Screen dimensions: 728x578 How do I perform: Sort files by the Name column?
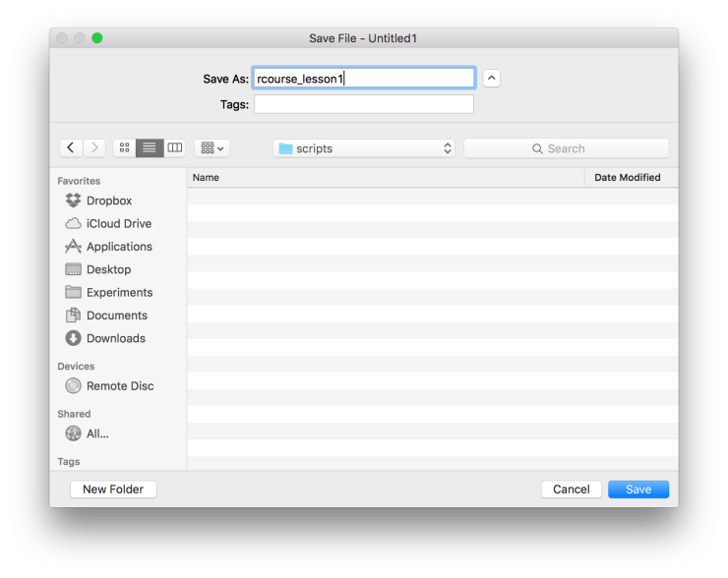click(384, 178)
